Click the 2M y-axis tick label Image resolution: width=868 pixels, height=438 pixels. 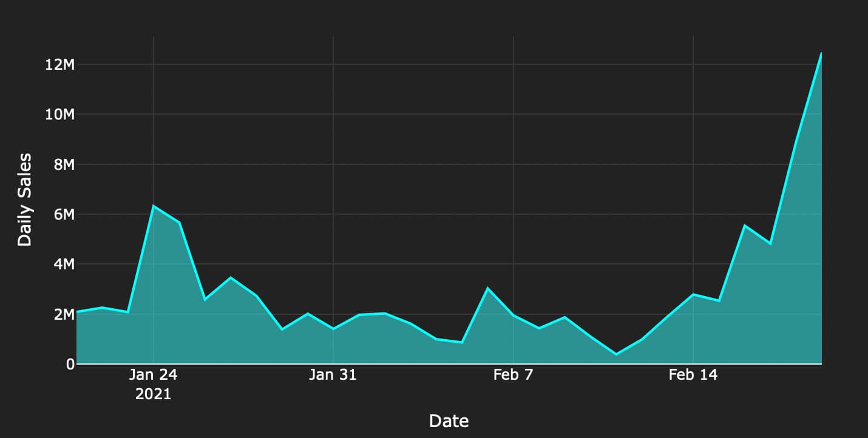(63, 314)
